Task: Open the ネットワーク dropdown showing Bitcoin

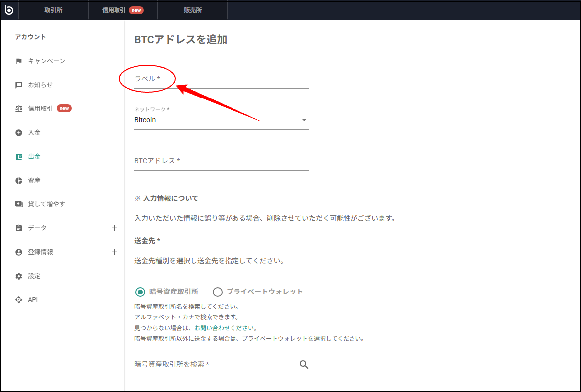Action: point(304,120)
